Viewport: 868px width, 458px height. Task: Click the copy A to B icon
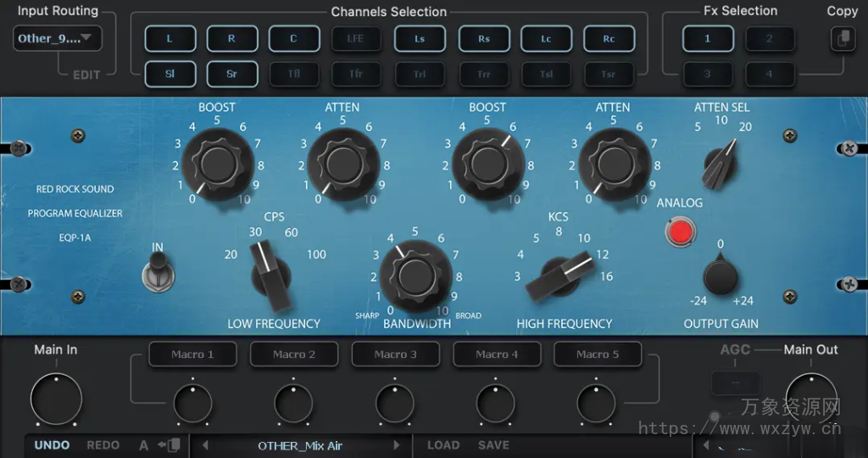(x=170, y=444)
